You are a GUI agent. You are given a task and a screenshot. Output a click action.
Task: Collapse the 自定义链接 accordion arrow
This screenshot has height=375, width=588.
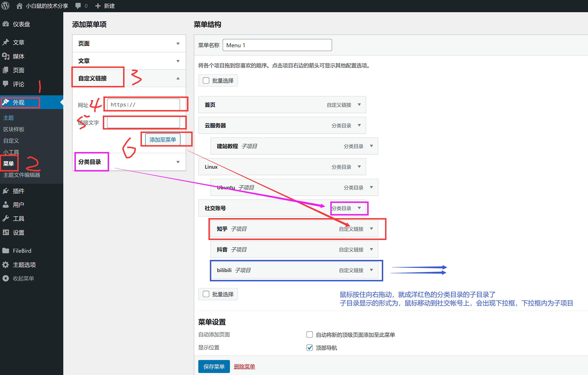[178, 78]
